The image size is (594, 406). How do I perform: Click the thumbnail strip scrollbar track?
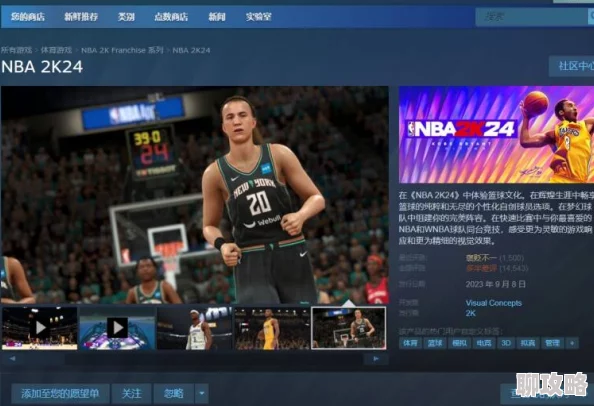click(194, 359)
